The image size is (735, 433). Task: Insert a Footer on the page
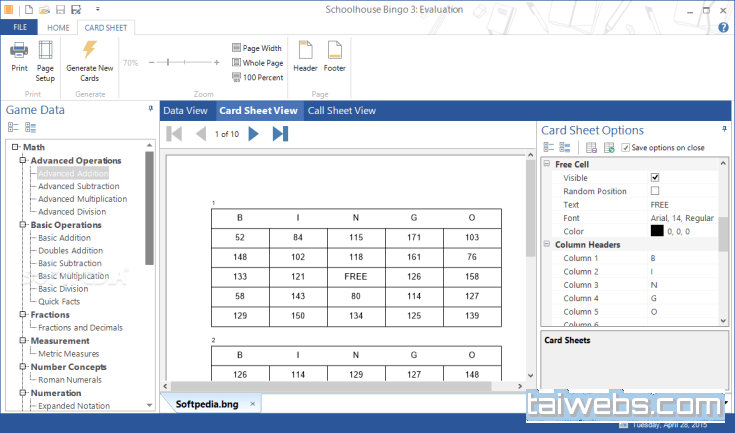tap(334, 56)
